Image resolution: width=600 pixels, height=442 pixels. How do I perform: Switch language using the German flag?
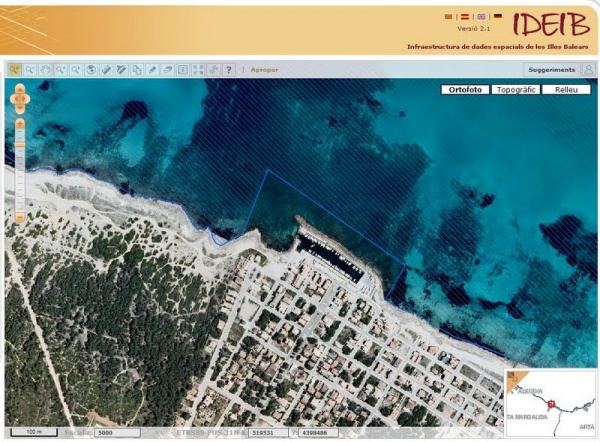(497, 17)
